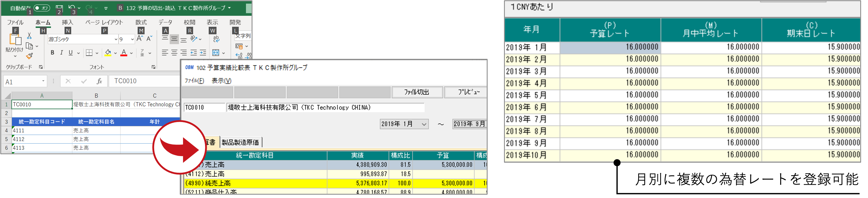Switch to the 校閲 ribbon tab
The height and width of the screenshot is (198, 868).
189,22
